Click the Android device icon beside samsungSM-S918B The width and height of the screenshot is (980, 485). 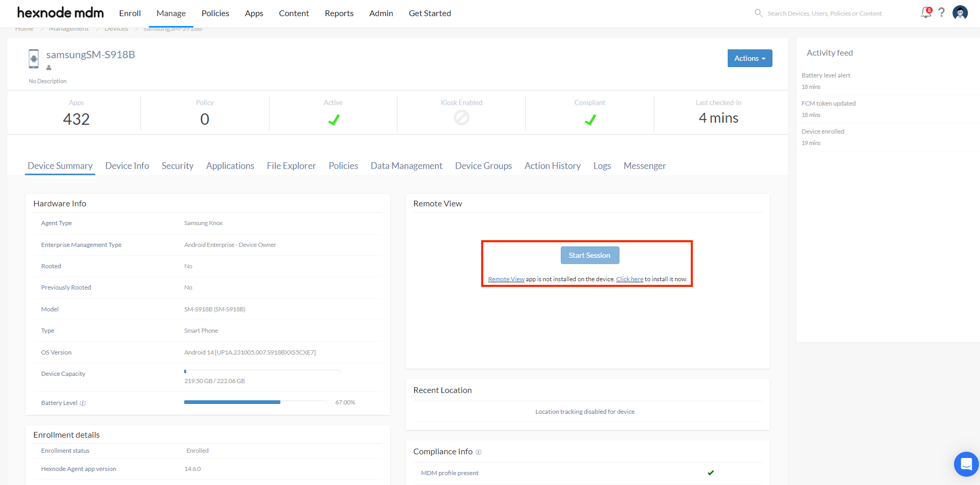click(34, 59)
